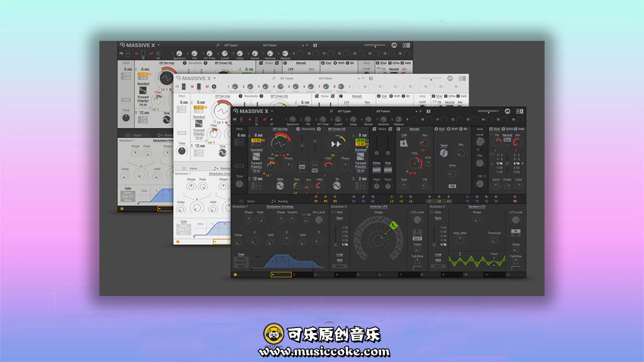Toggle Gate in the Modulation Envelope of the front window

[241, 255]
